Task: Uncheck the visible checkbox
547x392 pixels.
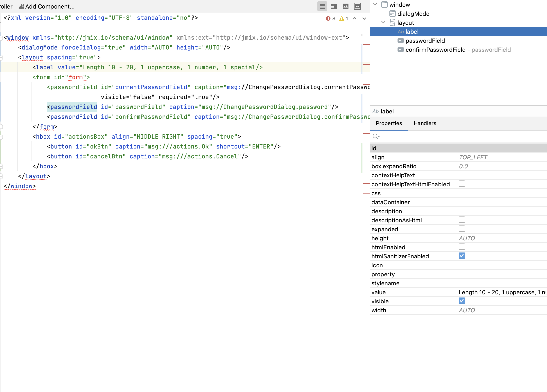Action: click(462, 301)
